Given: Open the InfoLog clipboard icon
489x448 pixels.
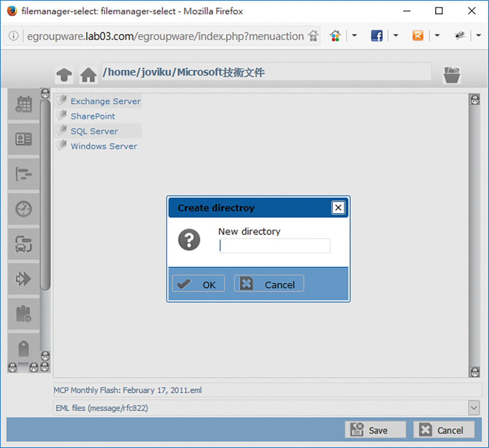Looking at the screenshot, I should pyautogui.click(x=23, y=314).
